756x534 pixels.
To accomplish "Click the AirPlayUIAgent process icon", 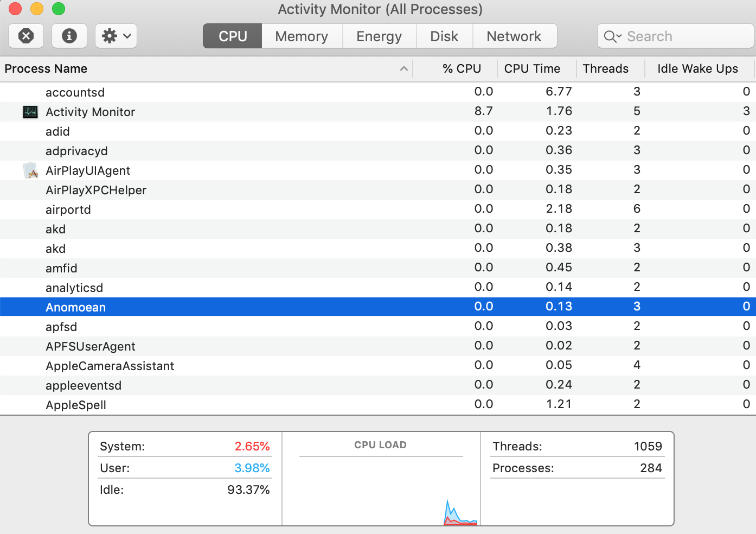I will coord(31,170).
